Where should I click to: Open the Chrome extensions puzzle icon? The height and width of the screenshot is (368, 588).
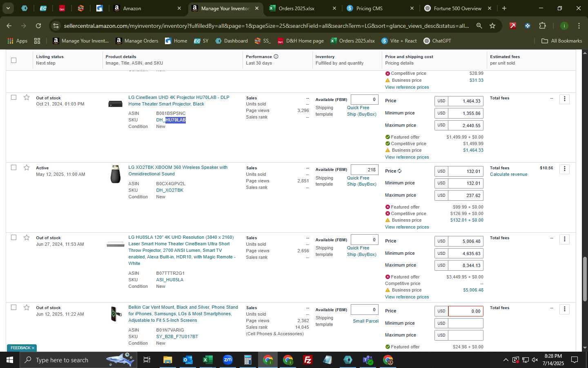(542, 26)
